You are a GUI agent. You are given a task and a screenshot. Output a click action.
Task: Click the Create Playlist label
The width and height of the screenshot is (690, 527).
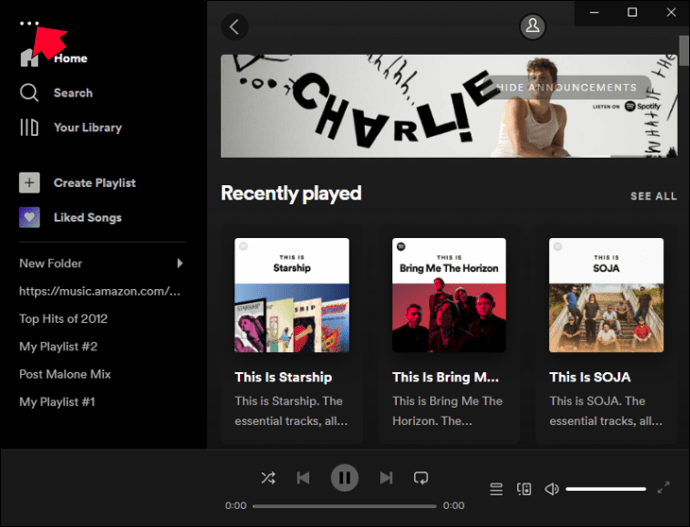tap(95, 183)
